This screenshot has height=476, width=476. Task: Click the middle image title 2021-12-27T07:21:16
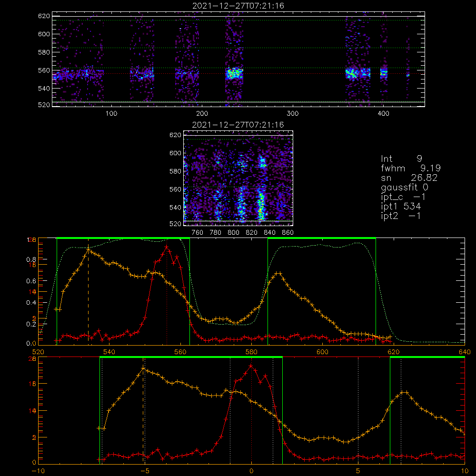[x=238, y=125]
